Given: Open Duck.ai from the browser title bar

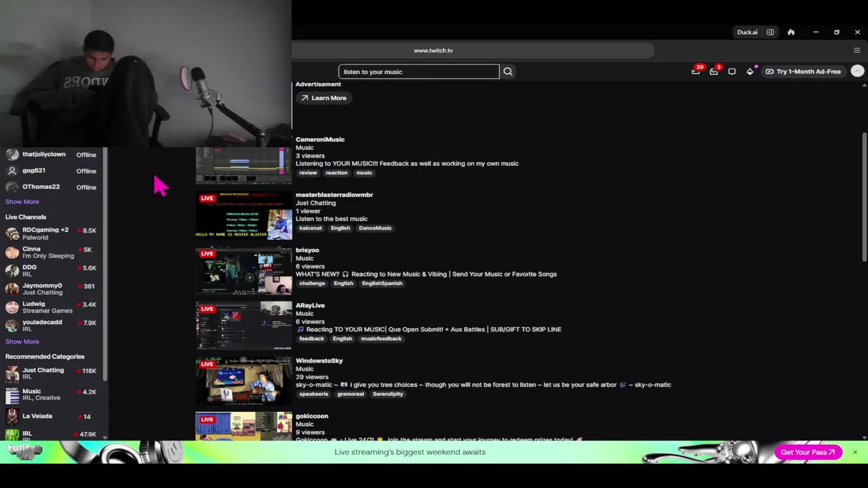Looking at the screenshot, I should point(747,32).
